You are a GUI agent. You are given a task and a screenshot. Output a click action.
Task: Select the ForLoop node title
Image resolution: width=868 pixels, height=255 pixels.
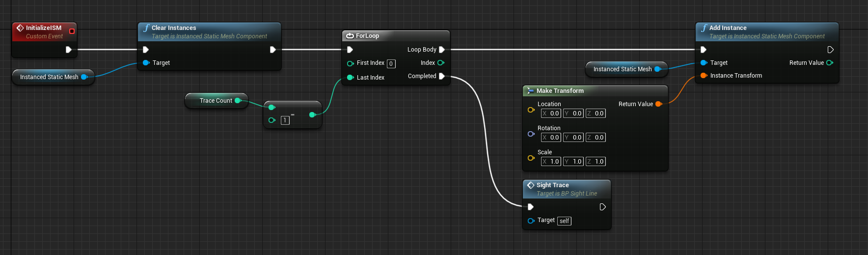tap(367, 36)
